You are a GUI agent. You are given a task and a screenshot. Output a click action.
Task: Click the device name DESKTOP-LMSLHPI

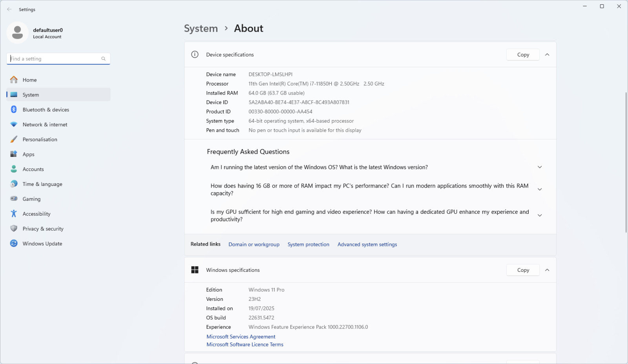click(x=270, y=74)
